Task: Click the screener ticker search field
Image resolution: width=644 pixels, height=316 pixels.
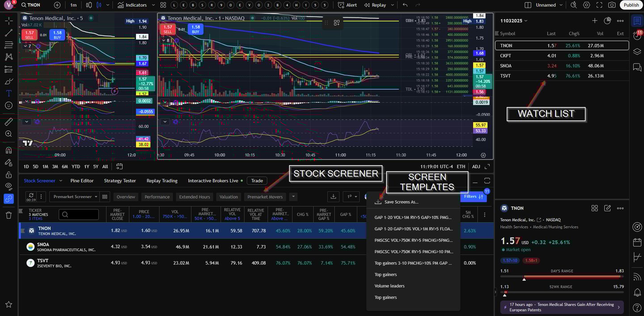Action: click(79, 215)
